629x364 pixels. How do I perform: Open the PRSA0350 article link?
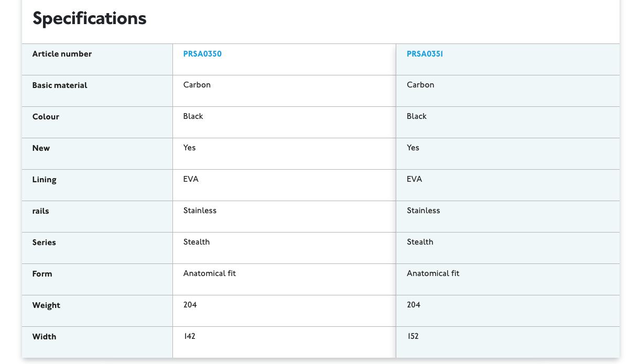[202, 54]
